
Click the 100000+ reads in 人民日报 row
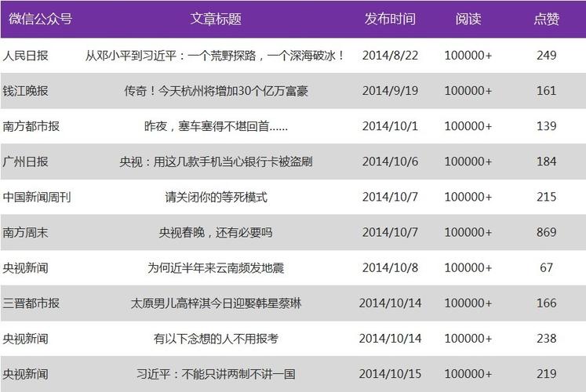point(468,55)
